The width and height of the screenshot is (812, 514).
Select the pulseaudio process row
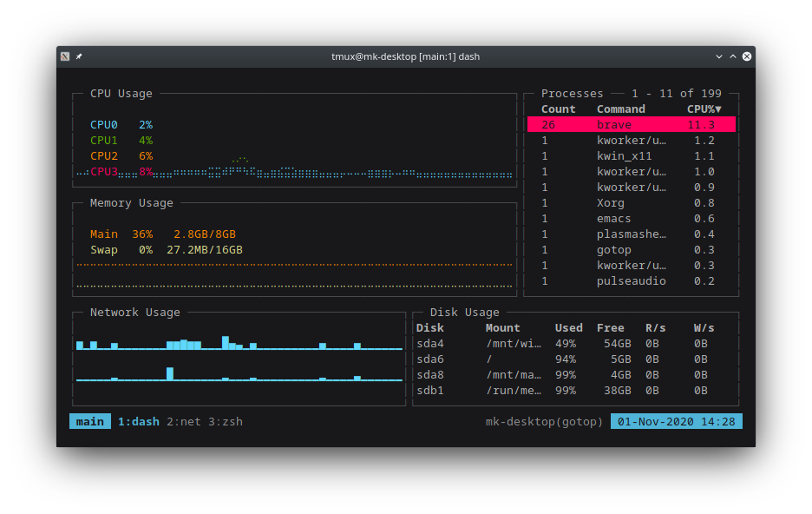(631, 281)
